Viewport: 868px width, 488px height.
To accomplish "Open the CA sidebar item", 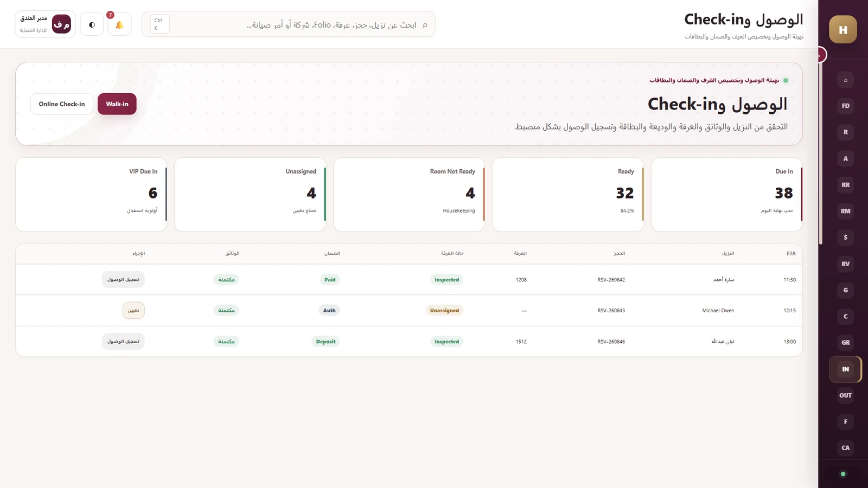I will 845,448.
